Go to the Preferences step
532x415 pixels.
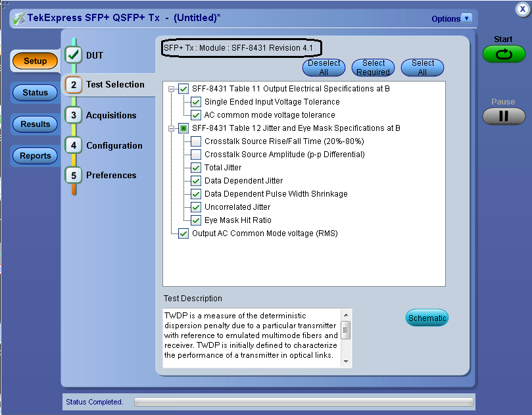click(x=110, y=175)
